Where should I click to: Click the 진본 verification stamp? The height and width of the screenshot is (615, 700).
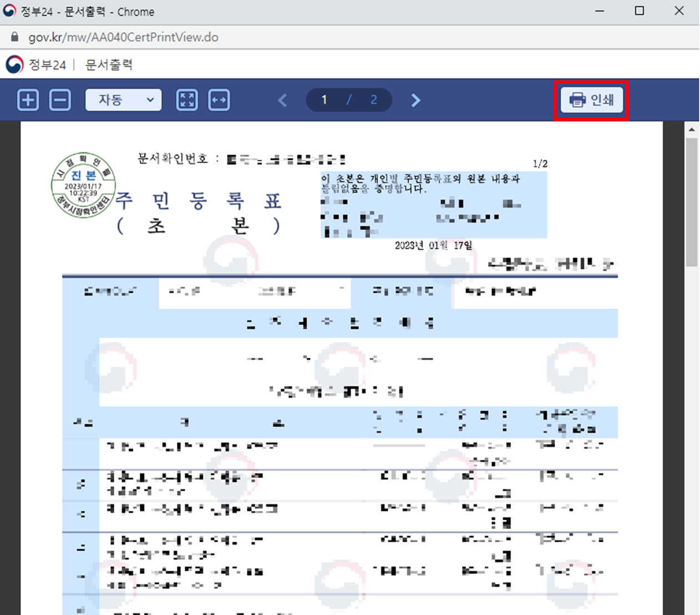pos(83,185)
